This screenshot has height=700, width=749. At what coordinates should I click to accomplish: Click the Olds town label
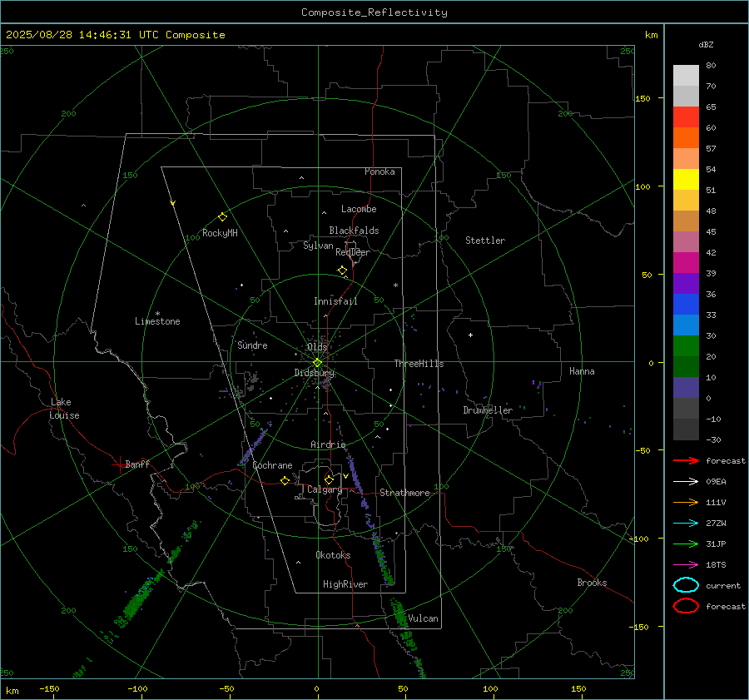317,347
